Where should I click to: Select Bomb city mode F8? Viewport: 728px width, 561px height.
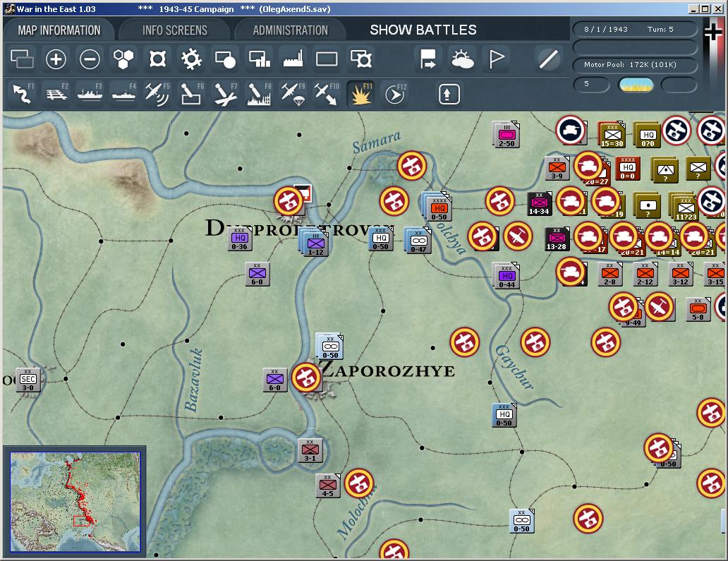[x=259, y=93]
